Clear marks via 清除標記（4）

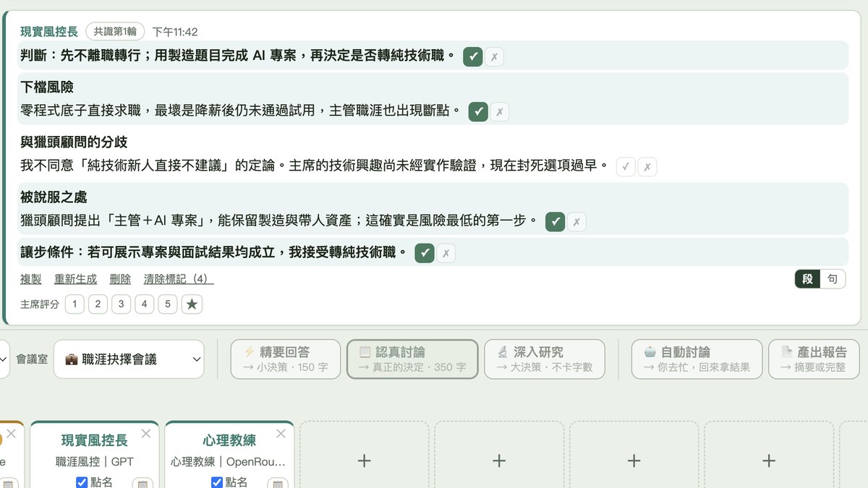click(179, 279)
